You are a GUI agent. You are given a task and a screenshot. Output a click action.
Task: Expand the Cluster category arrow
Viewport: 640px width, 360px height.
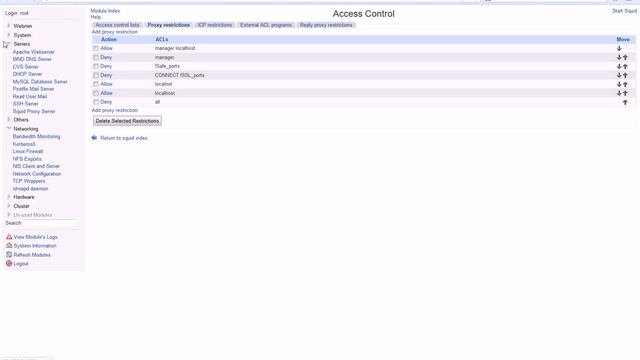pos(9,206)
